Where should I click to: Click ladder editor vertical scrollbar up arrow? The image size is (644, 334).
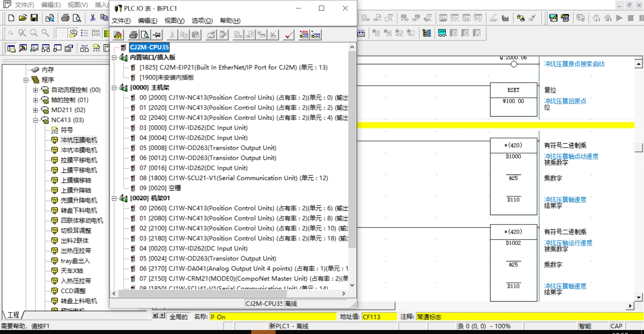coord(638,64)
